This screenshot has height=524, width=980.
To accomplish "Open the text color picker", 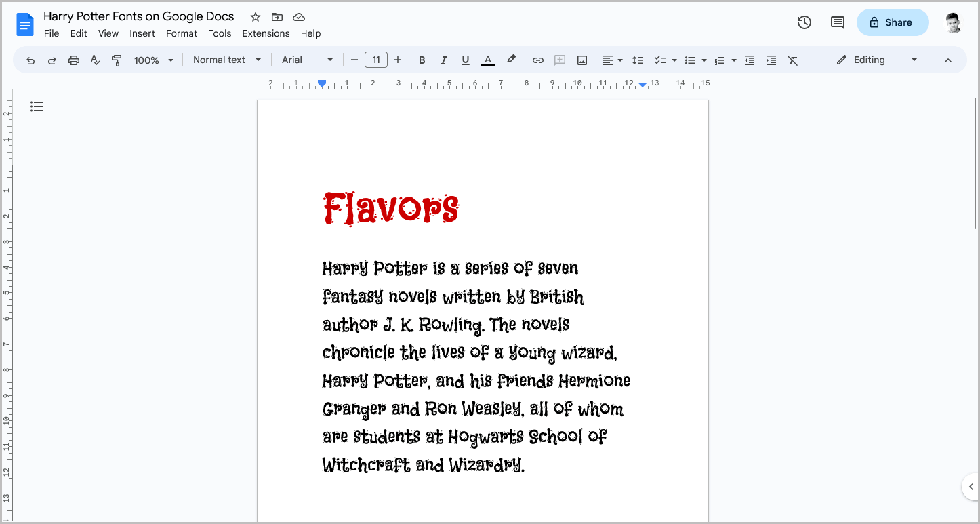I will 487,60.
